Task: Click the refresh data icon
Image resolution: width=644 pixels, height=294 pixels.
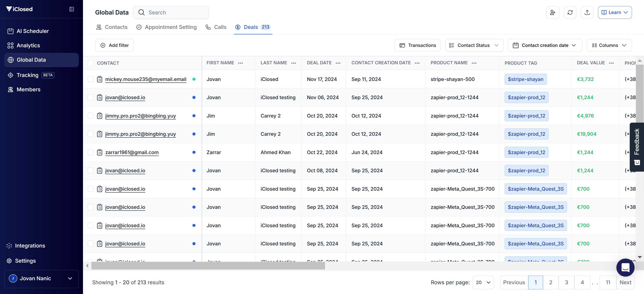Action: click(x=570, y=12)
